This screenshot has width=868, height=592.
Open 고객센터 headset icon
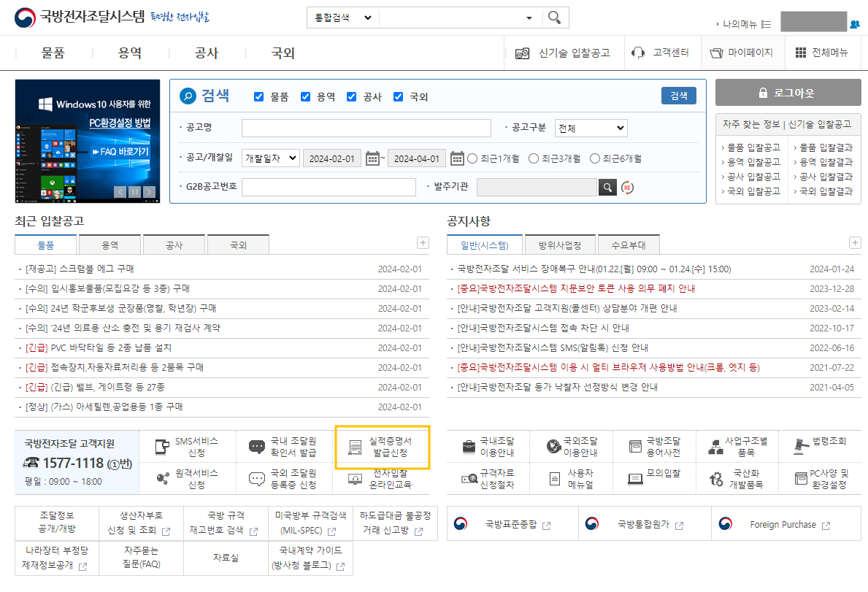[x=638, y=53]
